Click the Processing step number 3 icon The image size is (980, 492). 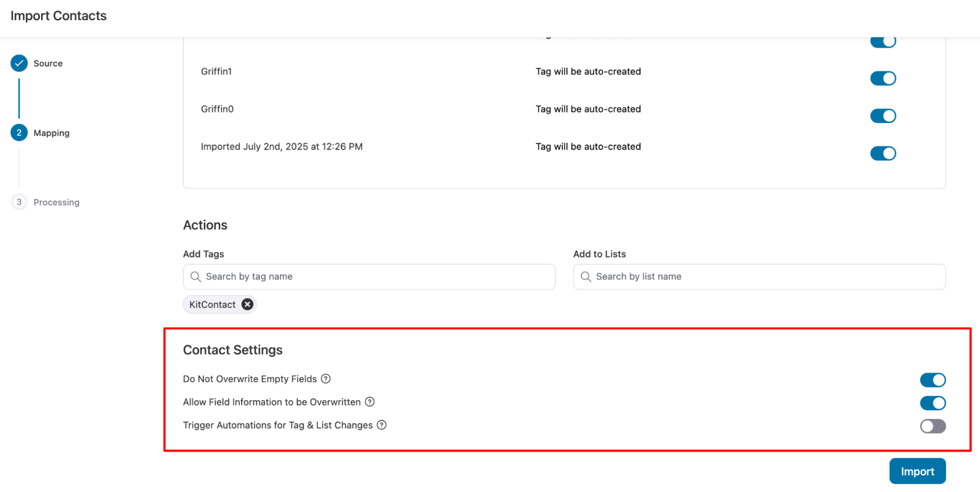(19, 202)
